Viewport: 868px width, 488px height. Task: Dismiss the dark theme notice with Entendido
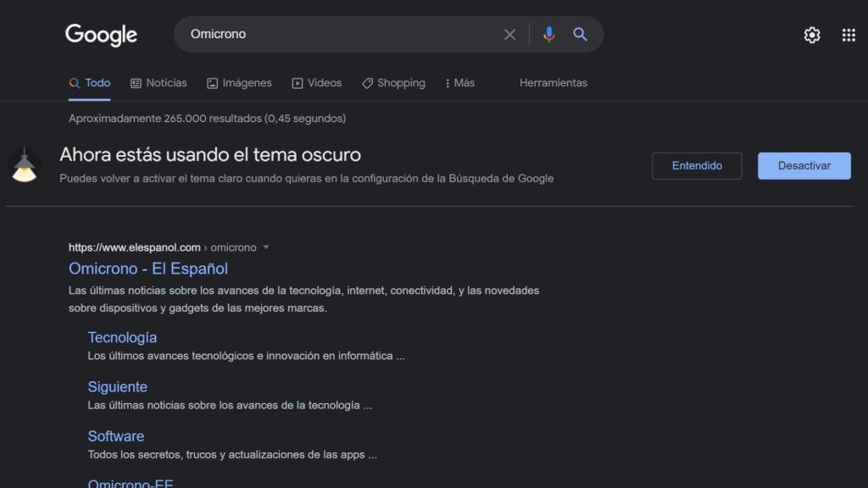pos(697,165)
